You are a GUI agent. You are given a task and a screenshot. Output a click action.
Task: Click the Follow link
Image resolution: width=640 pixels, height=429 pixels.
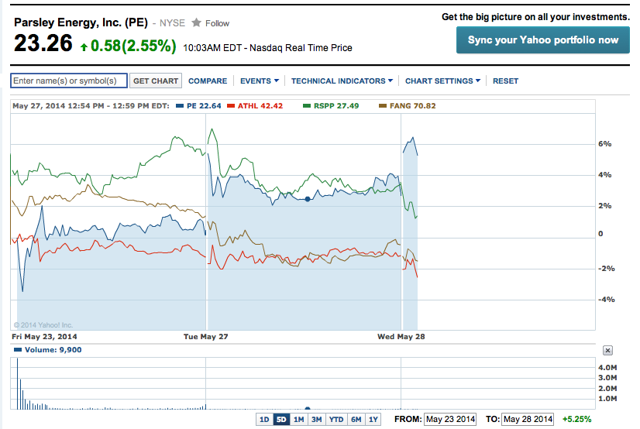[x=217, y=23]
